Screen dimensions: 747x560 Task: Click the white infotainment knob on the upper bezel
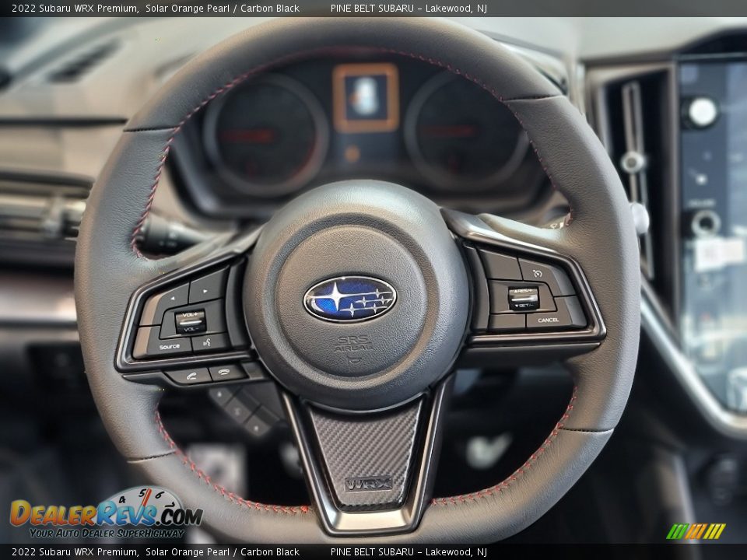click(703, 112)
